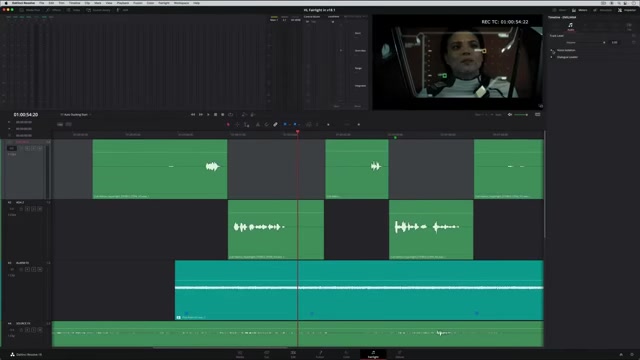640x360 pixels.
Task: Click the fast forward transport button
Action: [200, 115]
